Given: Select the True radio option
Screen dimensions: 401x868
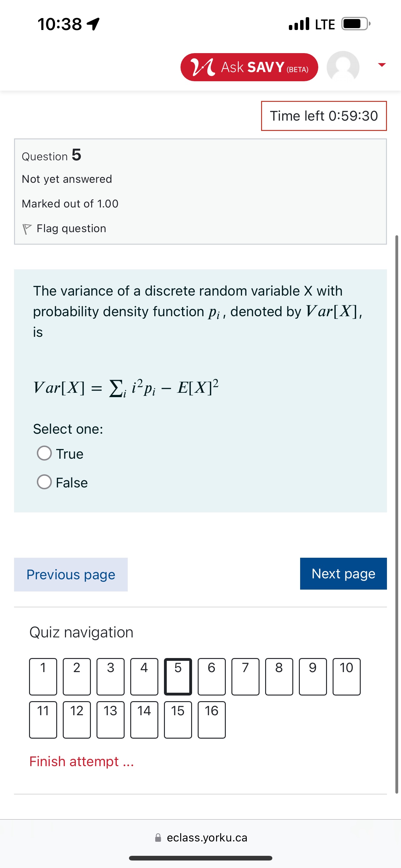Looking at the screenshot, I should pyautogui.click(x=44, y=453).
